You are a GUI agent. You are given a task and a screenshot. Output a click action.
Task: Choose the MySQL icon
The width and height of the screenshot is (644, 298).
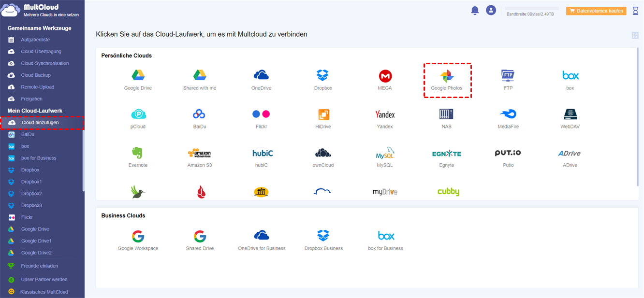(x=385, y=153)
